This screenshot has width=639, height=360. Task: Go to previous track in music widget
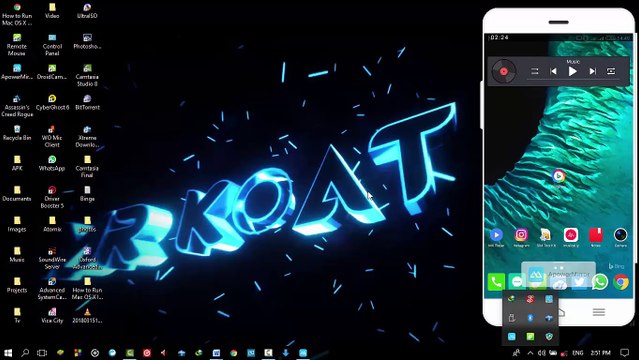(553, 71)
